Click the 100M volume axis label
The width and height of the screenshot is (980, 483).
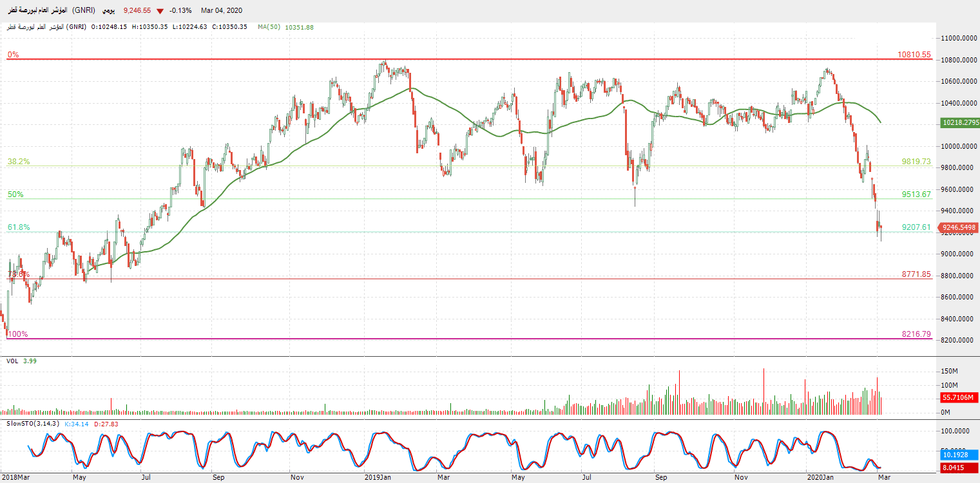(951, 385)
